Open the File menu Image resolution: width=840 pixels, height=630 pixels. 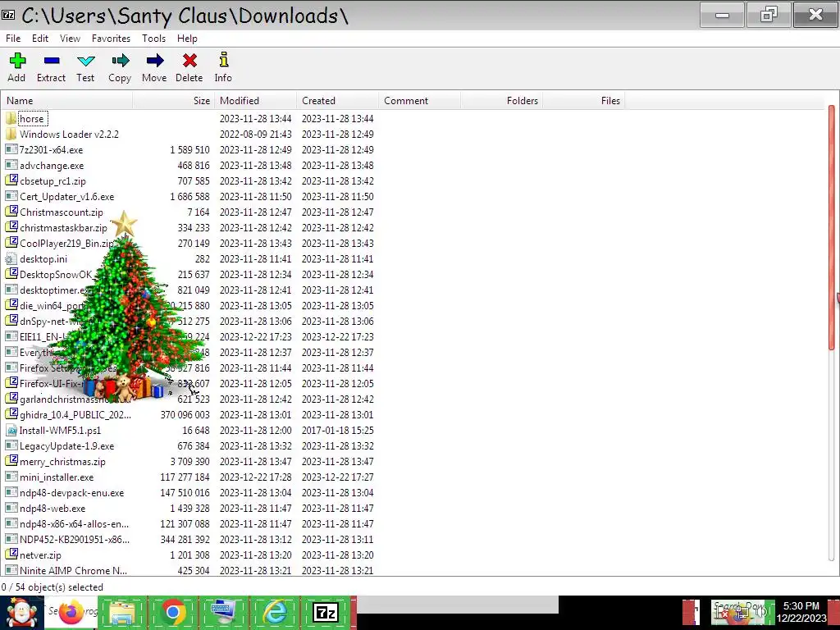click(13, 39)
